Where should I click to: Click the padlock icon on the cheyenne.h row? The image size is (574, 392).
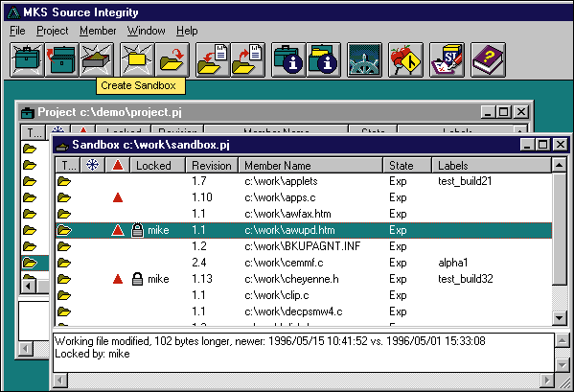(137, 279)
